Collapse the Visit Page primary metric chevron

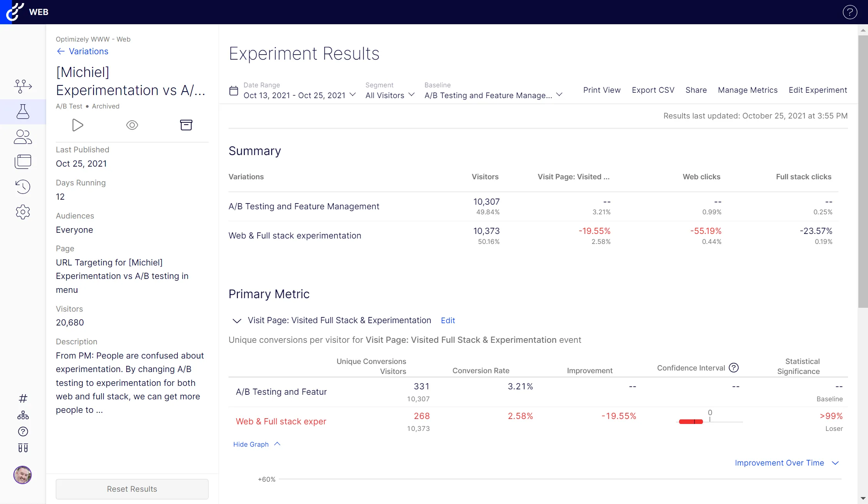(x=237, y=320)
